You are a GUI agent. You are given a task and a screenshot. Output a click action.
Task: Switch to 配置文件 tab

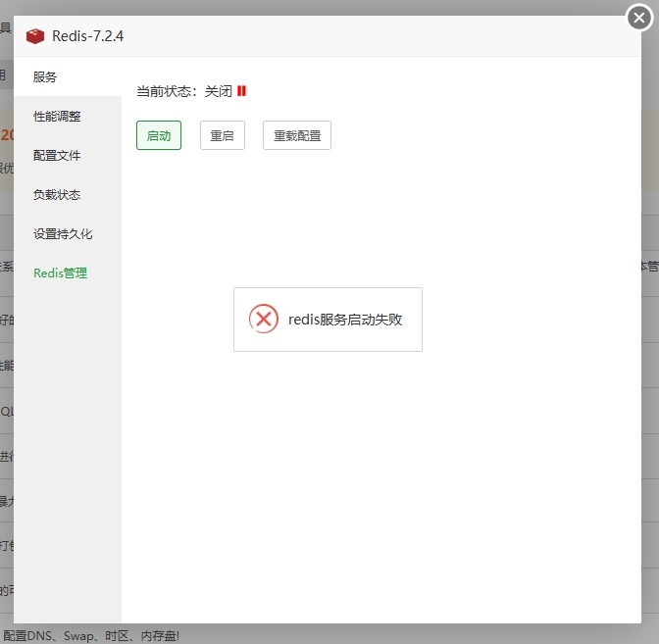[68, 156]
